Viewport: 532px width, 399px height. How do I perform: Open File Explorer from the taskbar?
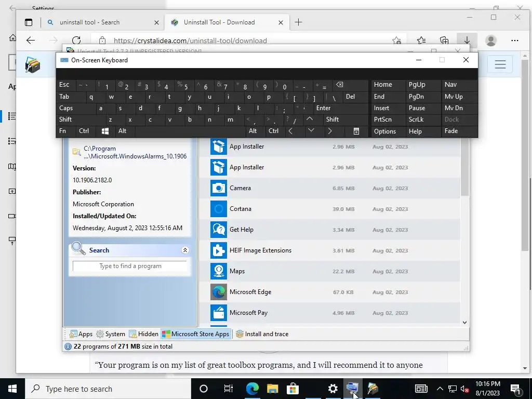point(272,389)
